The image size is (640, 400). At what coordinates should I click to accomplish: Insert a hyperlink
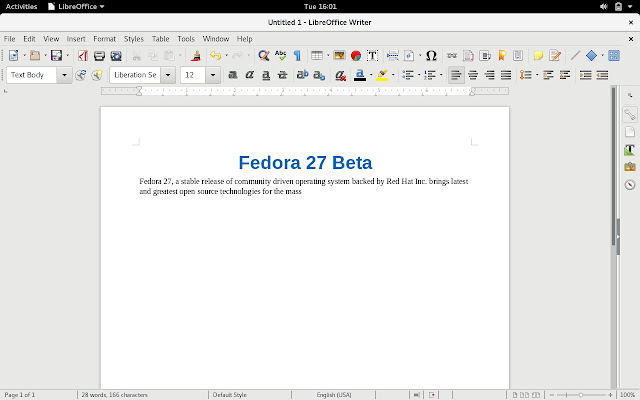tap(452, 55)
